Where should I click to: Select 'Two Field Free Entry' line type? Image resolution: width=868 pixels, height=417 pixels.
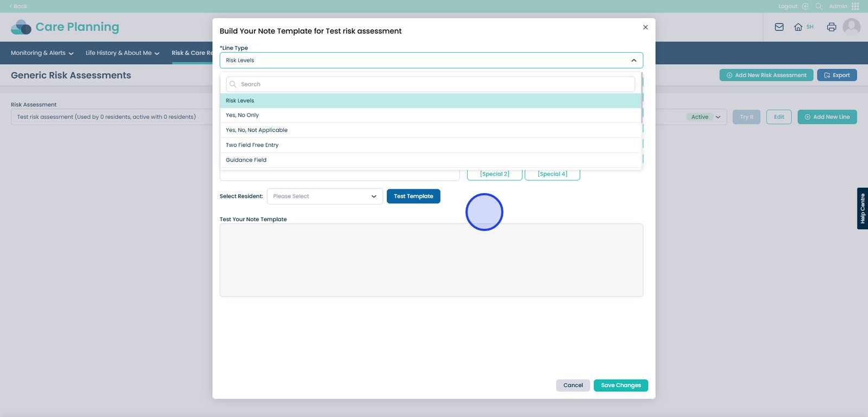430,145
